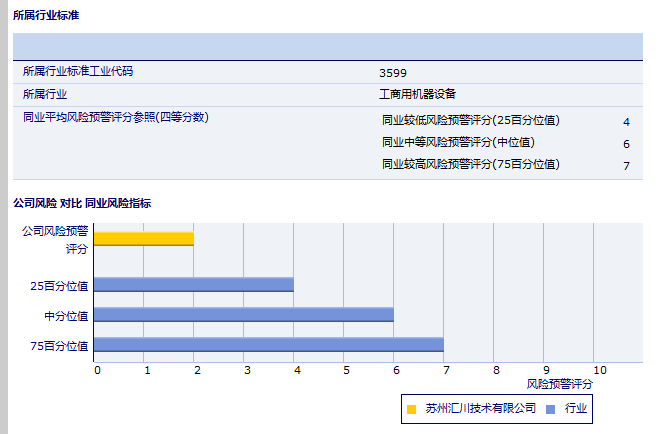This screenshot has height=434, width=659.
Task: Click the blue legend swatch for 行业
Action: 551,409
